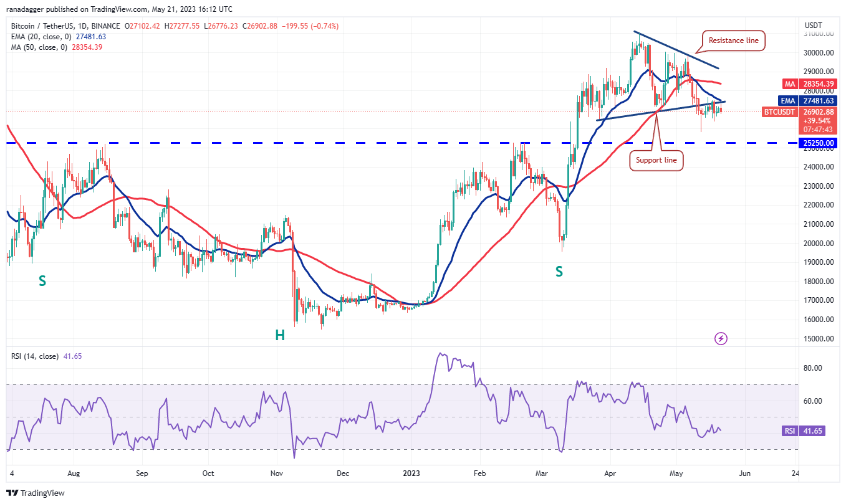Click the USDT currency label on price axis
The height and width of the screenshot is (504, 846).
pos(814,25)
